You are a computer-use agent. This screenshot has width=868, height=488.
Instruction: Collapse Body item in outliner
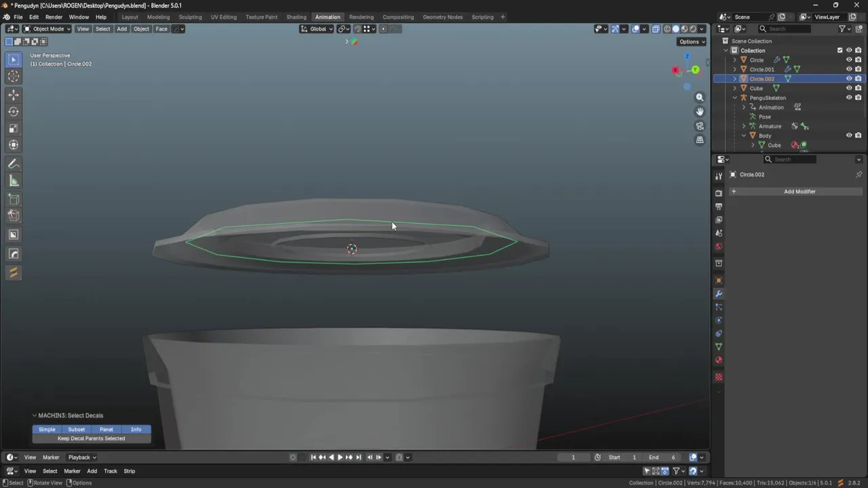tap(743, 136)
